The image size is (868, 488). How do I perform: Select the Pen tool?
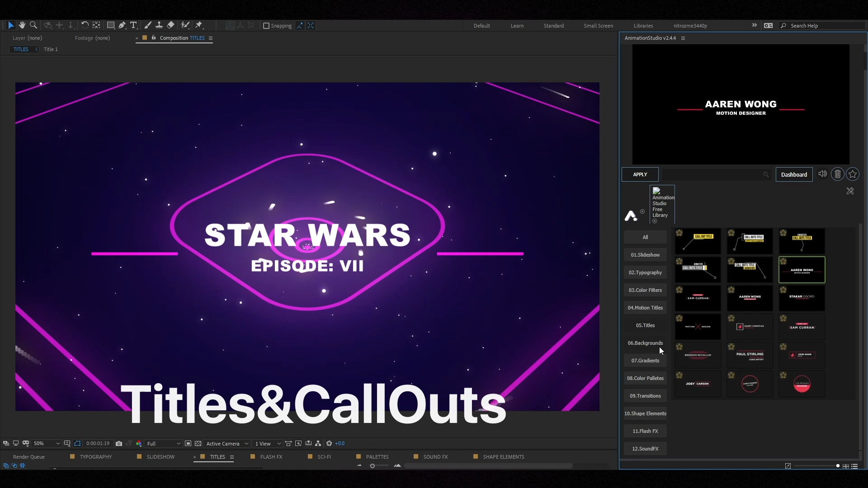pyautogui.click(x=122, y=25)
